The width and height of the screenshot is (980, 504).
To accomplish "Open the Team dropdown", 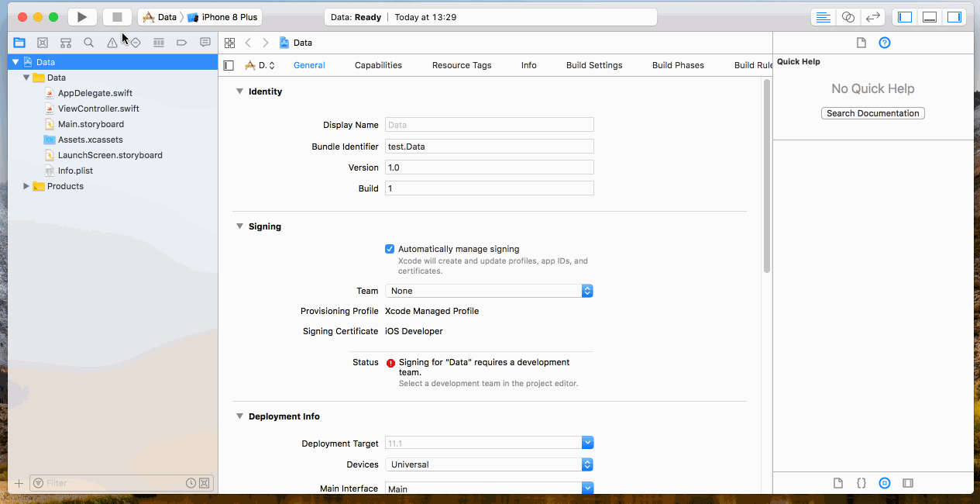I will [489, 291].
